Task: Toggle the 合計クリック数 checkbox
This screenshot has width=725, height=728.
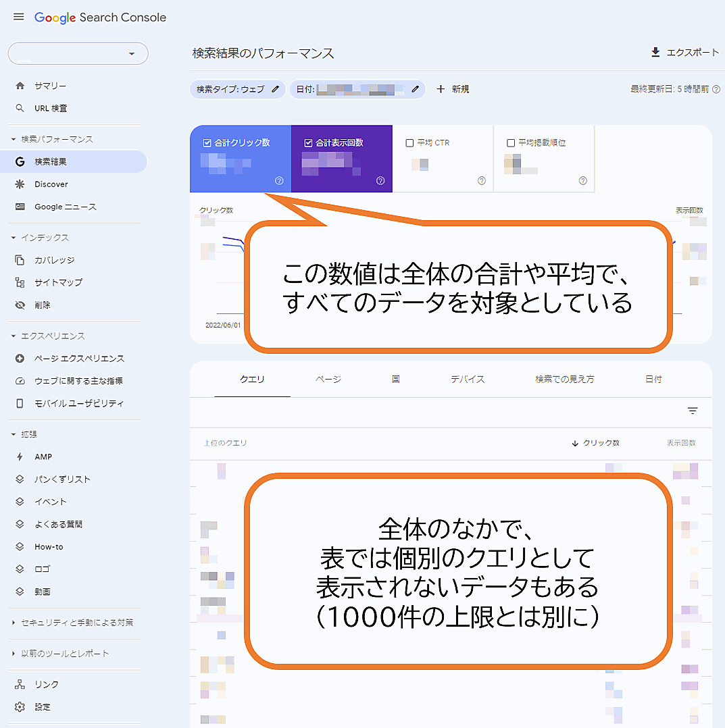Action: point(207,143)
